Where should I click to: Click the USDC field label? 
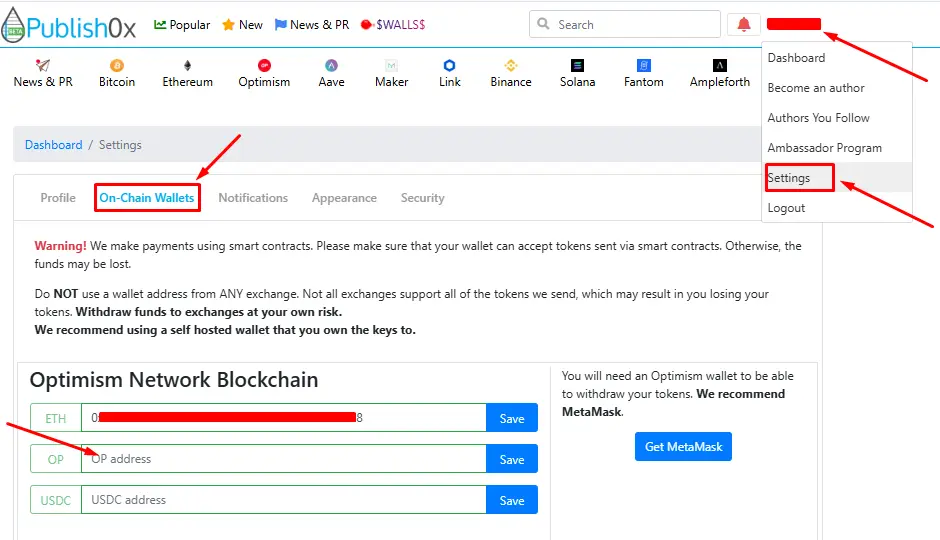56,500
